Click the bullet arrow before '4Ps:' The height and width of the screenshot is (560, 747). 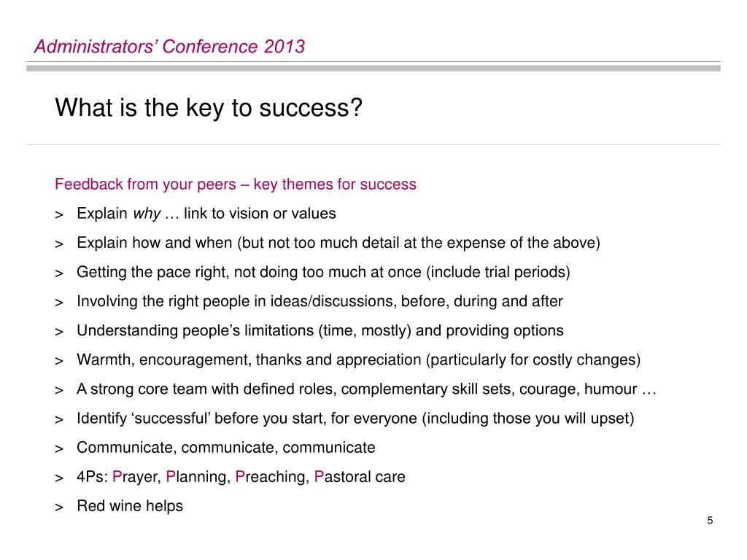pyautogui.click(x=59, y=478)
